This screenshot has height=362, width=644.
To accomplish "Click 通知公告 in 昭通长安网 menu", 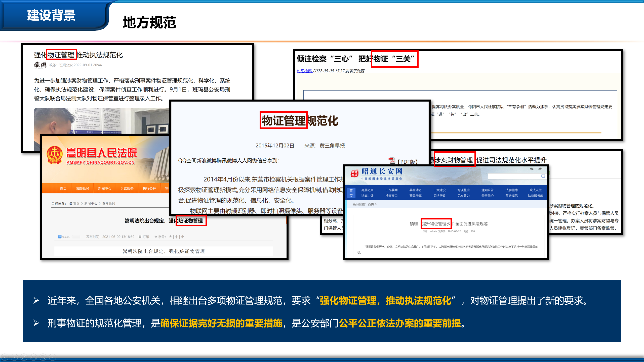I will pos(487,190).
